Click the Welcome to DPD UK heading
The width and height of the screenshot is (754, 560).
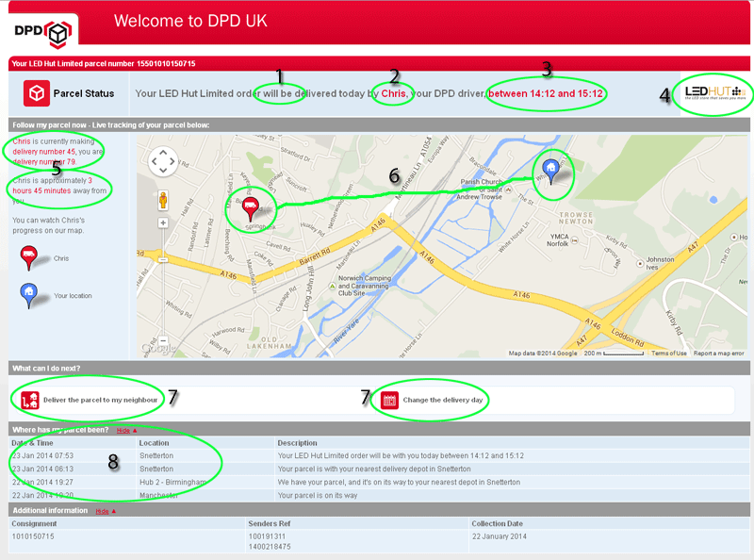(x=190, y=21)
